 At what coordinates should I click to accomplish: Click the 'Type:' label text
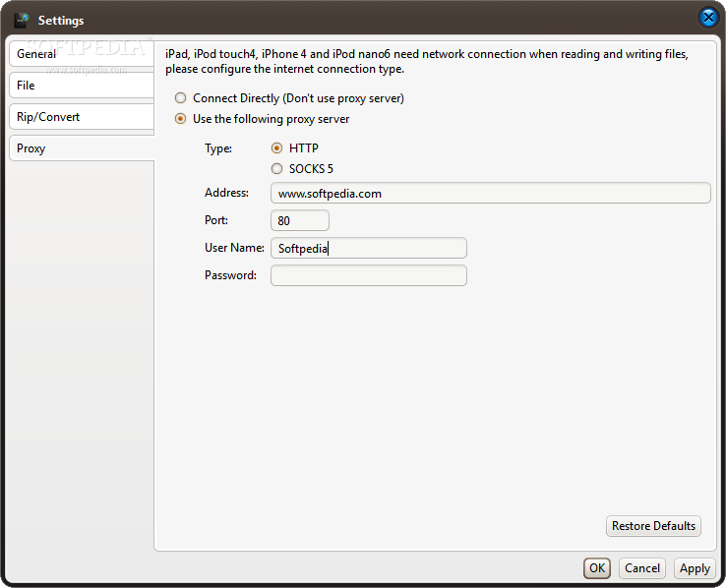218,148
